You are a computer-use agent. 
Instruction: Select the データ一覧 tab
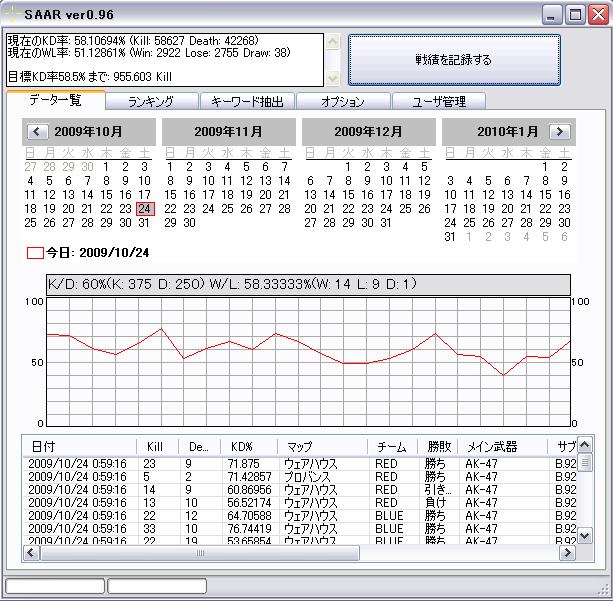(x=55, y=100)
